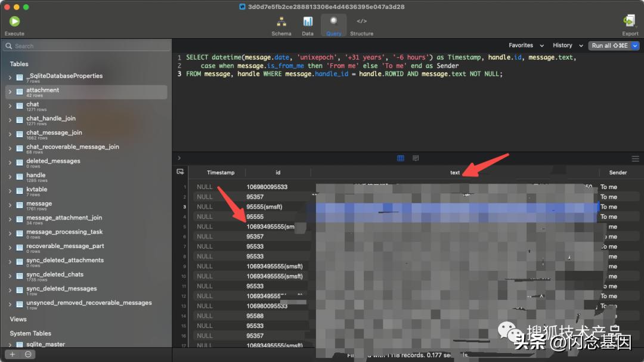Expand the message table tree node
Viewport: 644px width, 362px height.
[x=10, y=206]
